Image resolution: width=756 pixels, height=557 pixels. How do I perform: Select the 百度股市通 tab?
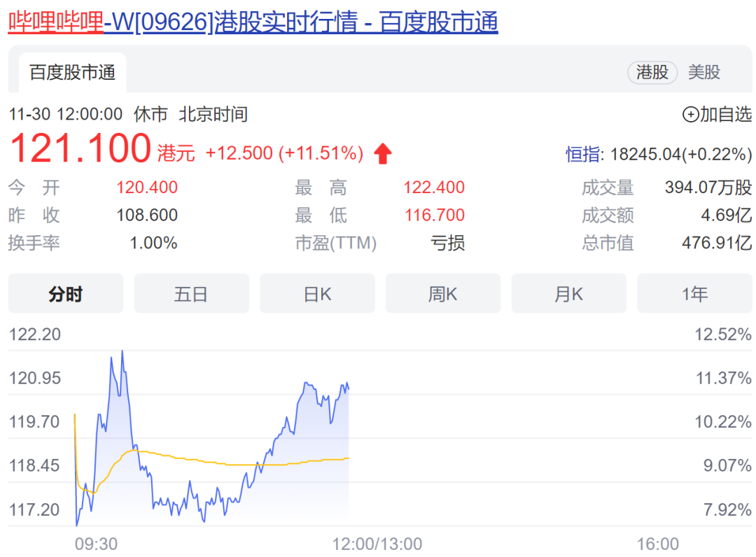tap(72, 73)
